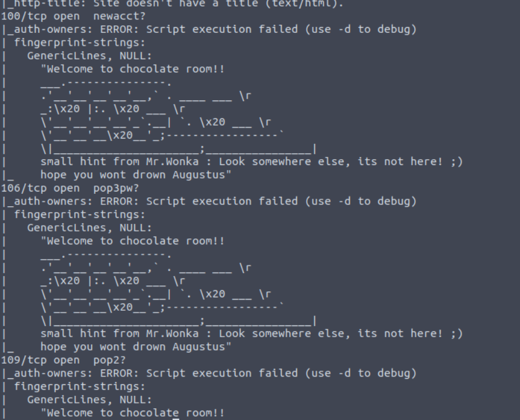Viewport: 520px width, 420px height.
Task: Click Mr.Wonka hint line in port 106 block
Action: (251, 334)
